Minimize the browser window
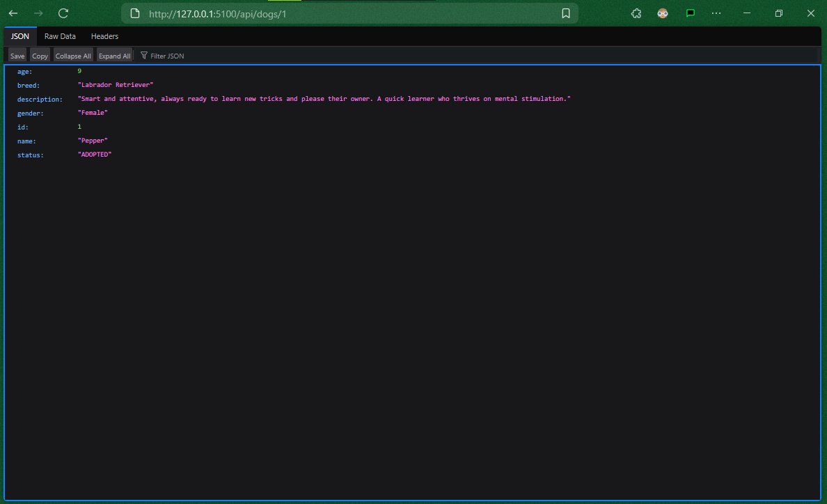Viewport: 827px width, 504px height. pyautogui.click(x=747, y=13)
